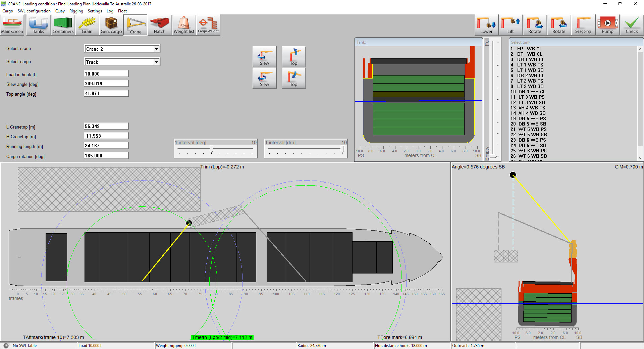Screen dimensions: 644x349
Task: Click the crane hook marker on deck plan
Action: [189, 223]
